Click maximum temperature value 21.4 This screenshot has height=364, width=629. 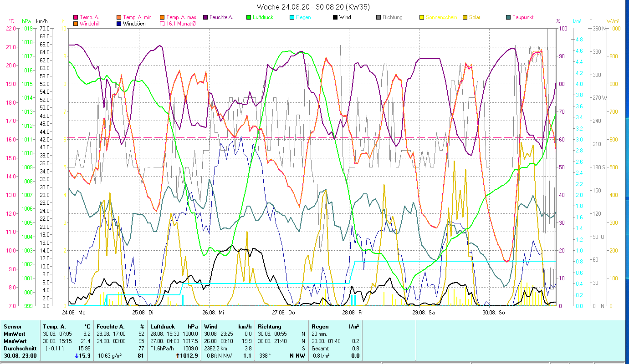(87, 341)
